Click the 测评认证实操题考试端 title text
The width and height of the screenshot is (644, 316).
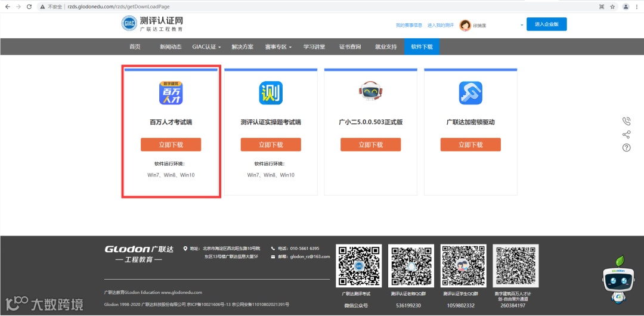[271, 122]
